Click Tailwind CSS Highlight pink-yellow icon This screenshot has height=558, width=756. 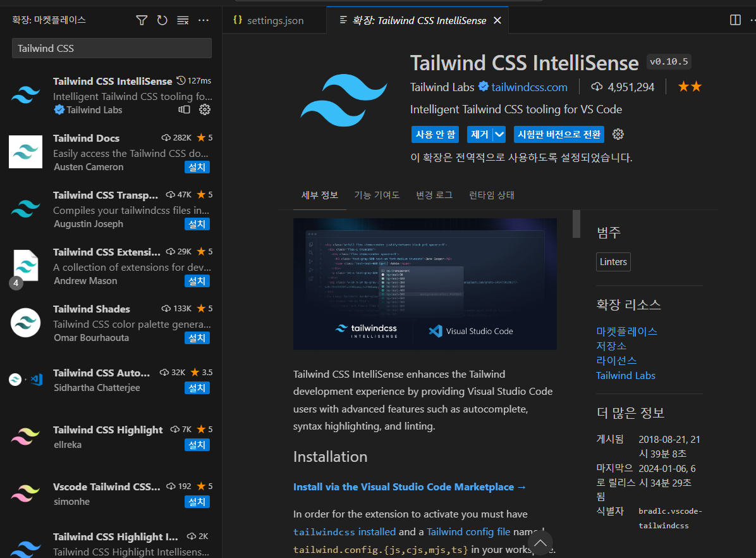click(25, 437)
